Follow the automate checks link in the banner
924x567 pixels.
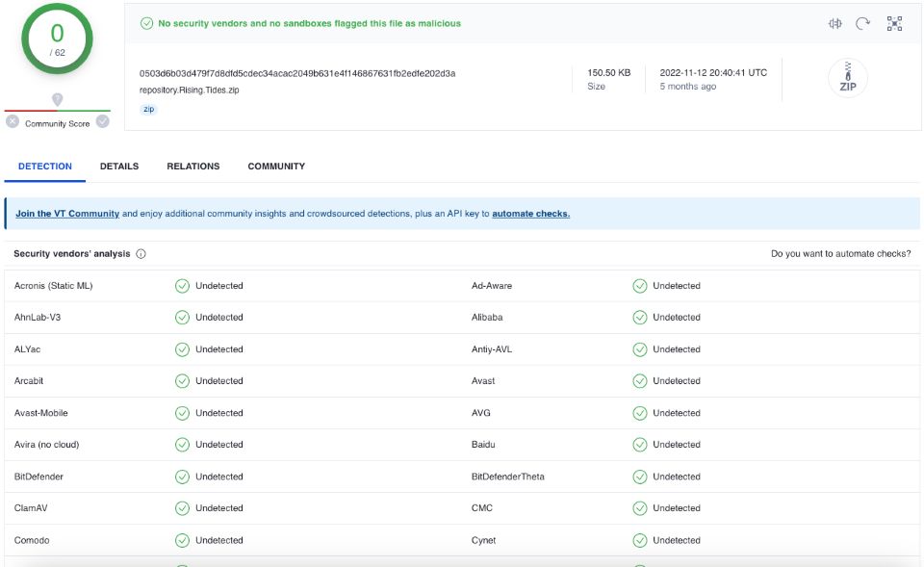click(531, 214)
